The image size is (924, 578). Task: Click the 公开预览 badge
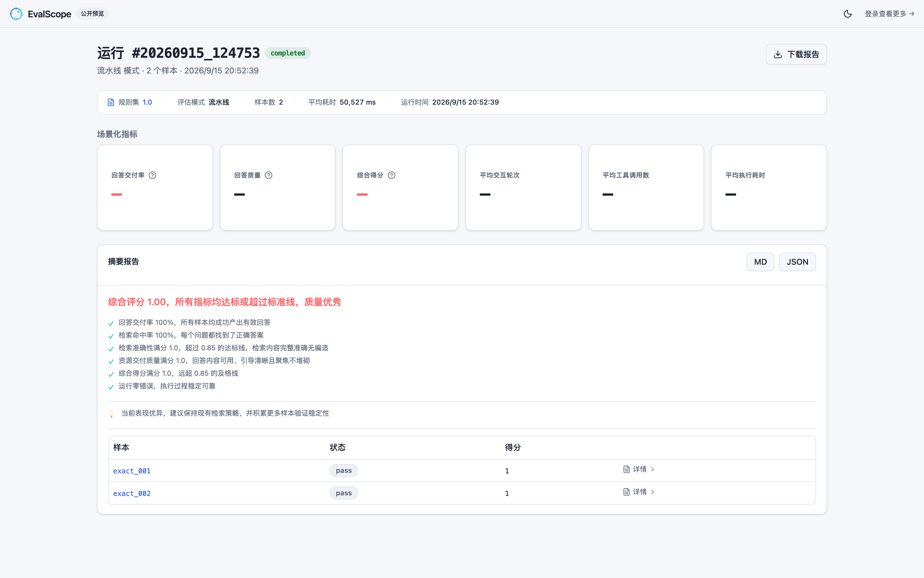tap(92, 14)
